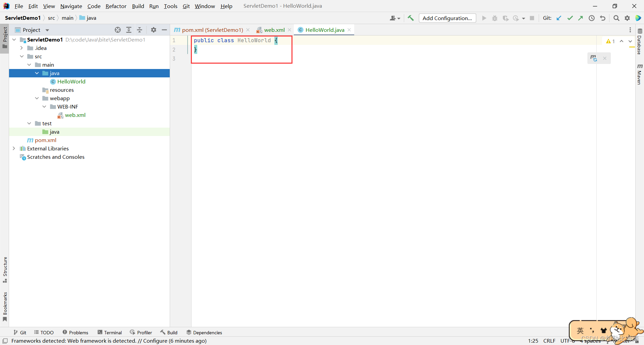The image size is (644, 345).
Task: Open IDE Settings via gear icon
Action: pos(627,18)
